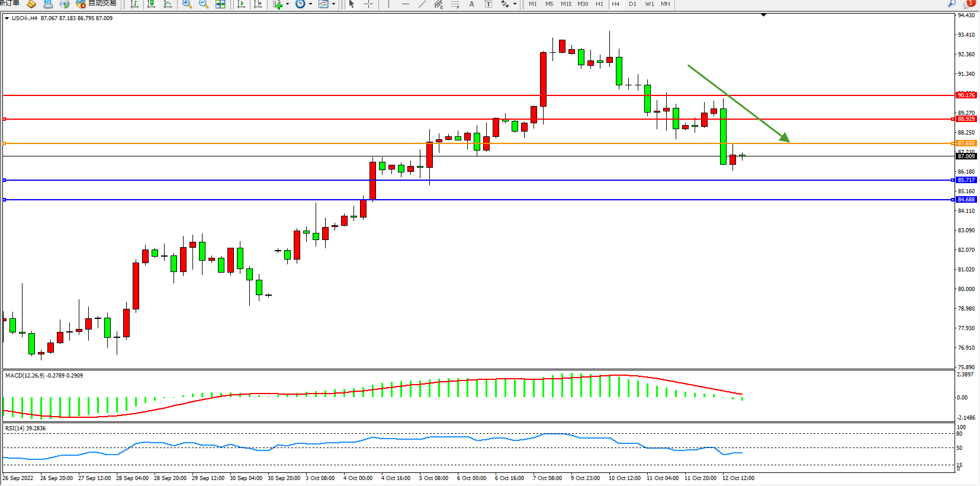980x486 pixels.
Task: Select the draw trendline tool
Action: [x=422, y=4]
